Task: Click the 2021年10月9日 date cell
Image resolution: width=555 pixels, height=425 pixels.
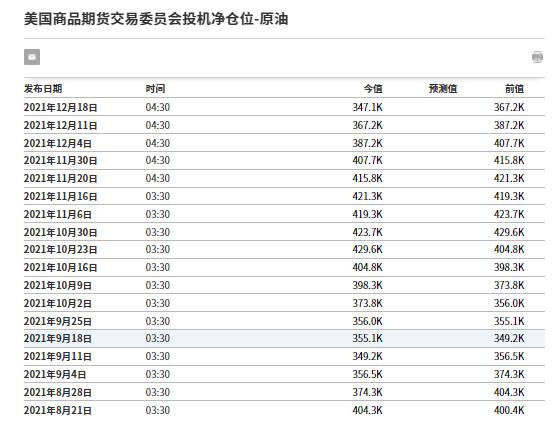Action: tap(58, 285)
